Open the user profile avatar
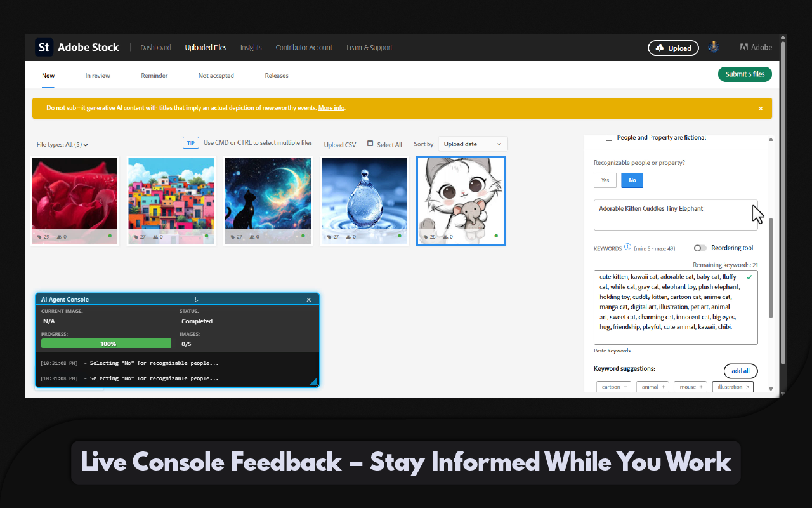 click(714, 47)
